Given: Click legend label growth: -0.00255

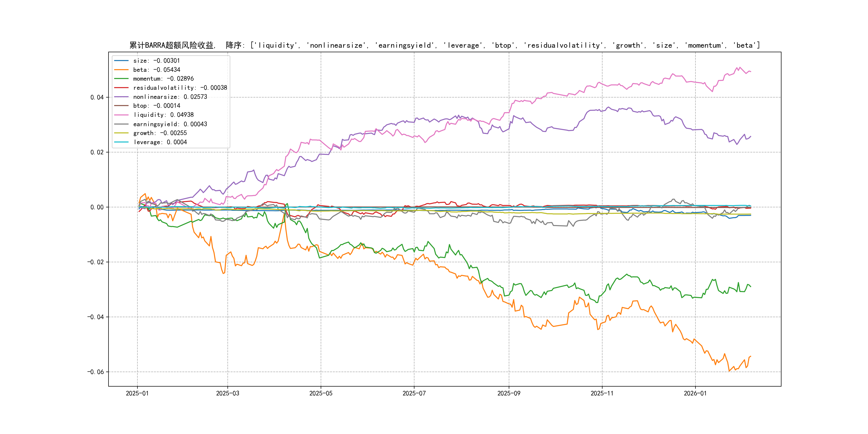Looking at the screenshot, I should coord(160,133).
